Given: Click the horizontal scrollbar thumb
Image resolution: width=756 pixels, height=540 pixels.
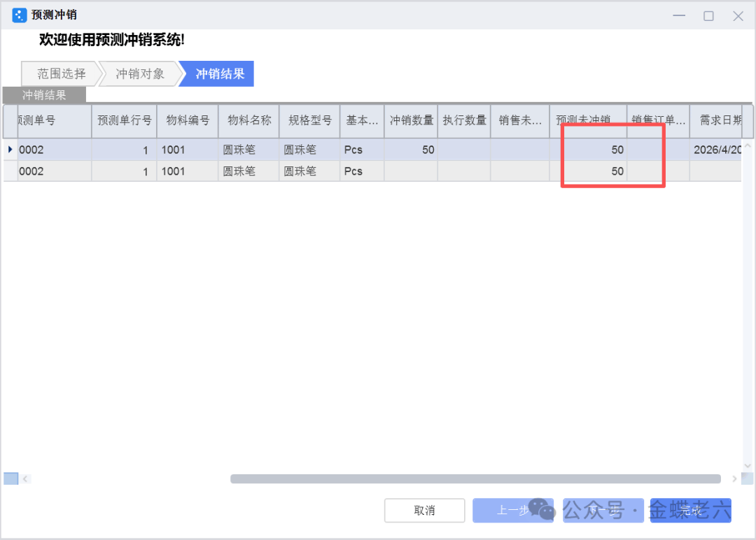Looking at the screenshot, I should (475, 479).
